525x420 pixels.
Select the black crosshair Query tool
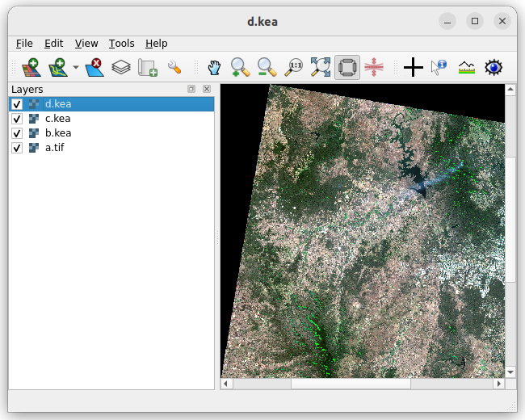[x=414, y=67]
